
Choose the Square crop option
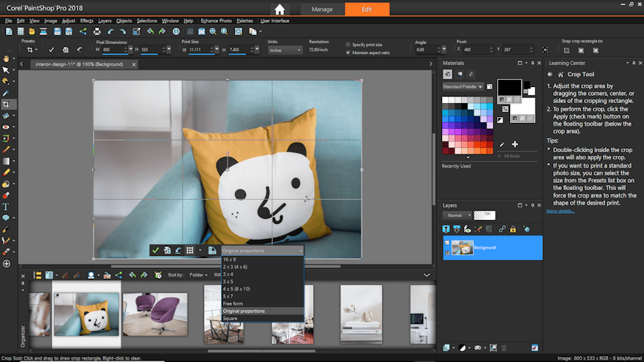click(230, 318)
